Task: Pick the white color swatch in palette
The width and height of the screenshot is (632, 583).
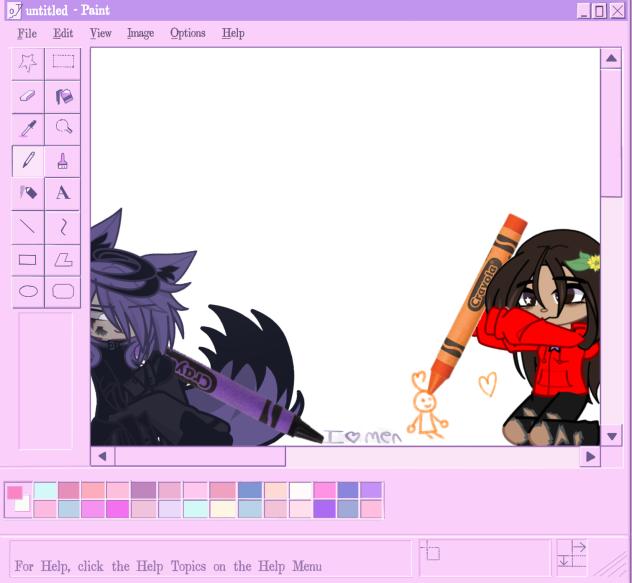Action: point(300,490)
